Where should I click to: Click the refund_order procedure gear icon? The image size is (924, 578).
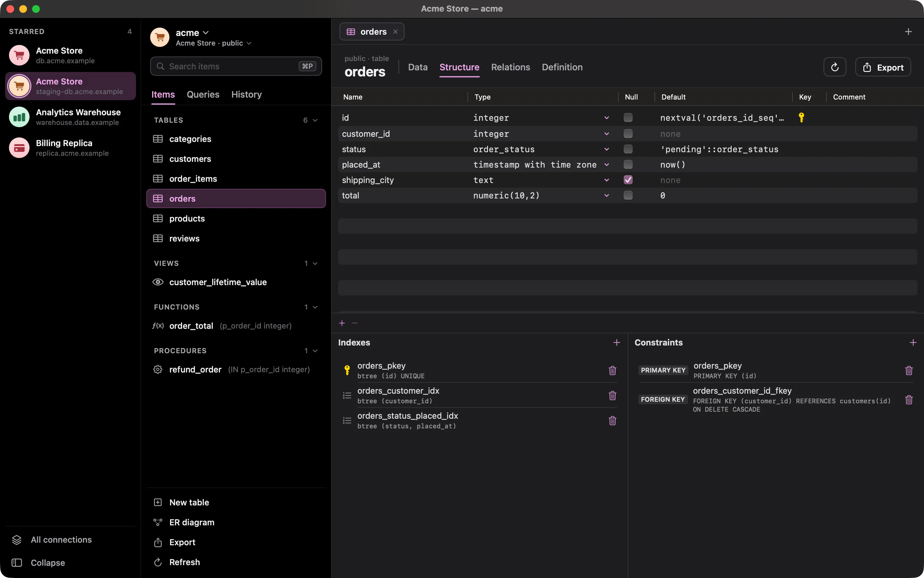click(x=158, y=369)
